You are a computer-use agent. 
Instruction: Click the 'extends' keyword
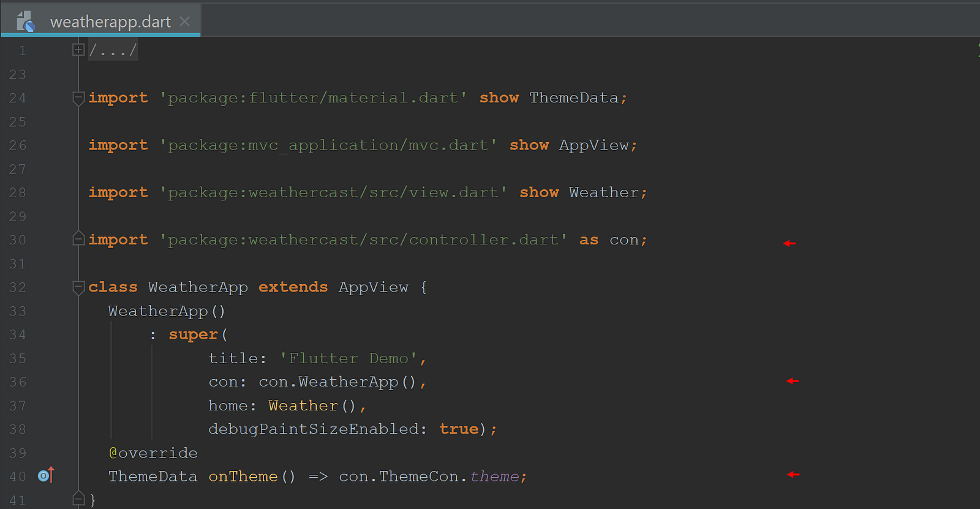pyautogui.click(x=293, y=287)
